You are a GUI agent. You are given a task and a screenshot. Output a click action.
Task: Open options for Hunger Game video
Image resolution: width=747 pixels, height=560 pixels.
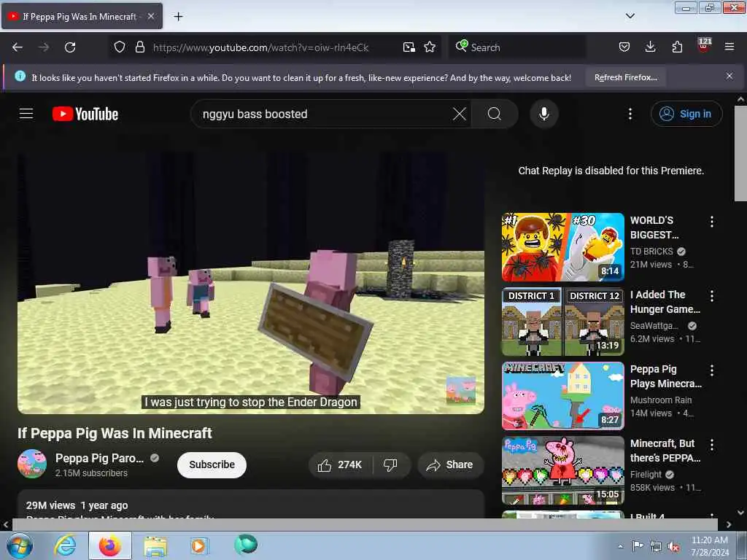(712, 296)
